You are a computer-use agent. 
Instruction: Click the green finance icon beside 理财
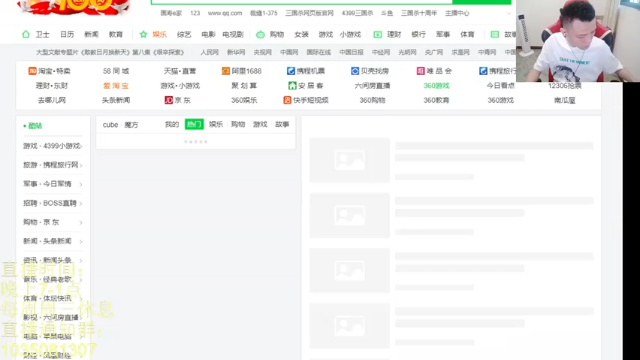point(378,35)
